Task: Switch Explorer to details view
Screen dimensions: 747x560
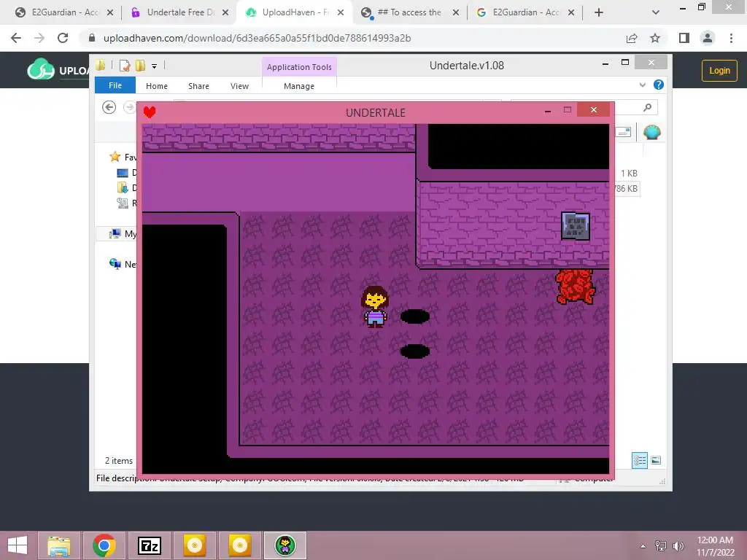Action: pyautogui.click(x=640, y=461)
